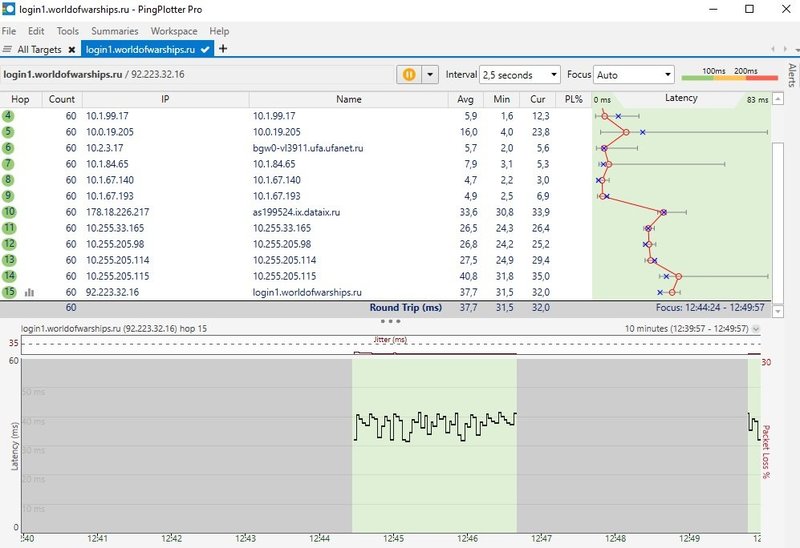The image size is (800, 548).
Task: Open the Summaries menu
Action: coord(115,31)
